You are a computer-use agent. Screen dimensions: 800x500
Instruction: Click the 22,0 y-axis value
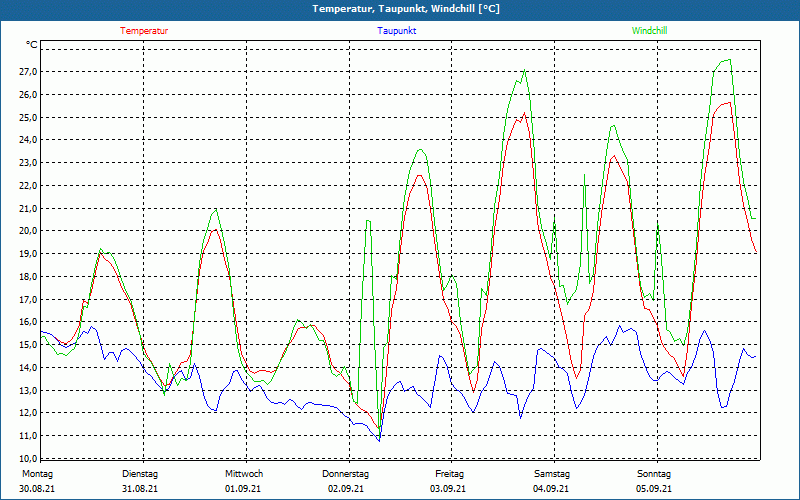[29, 186]
